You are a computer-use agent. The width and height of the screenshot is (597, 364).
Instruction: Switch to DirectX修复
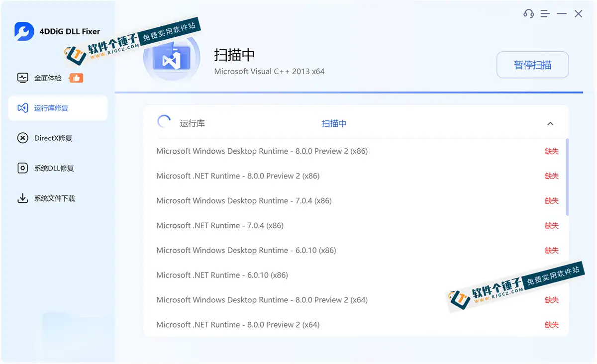click(58, 138)
